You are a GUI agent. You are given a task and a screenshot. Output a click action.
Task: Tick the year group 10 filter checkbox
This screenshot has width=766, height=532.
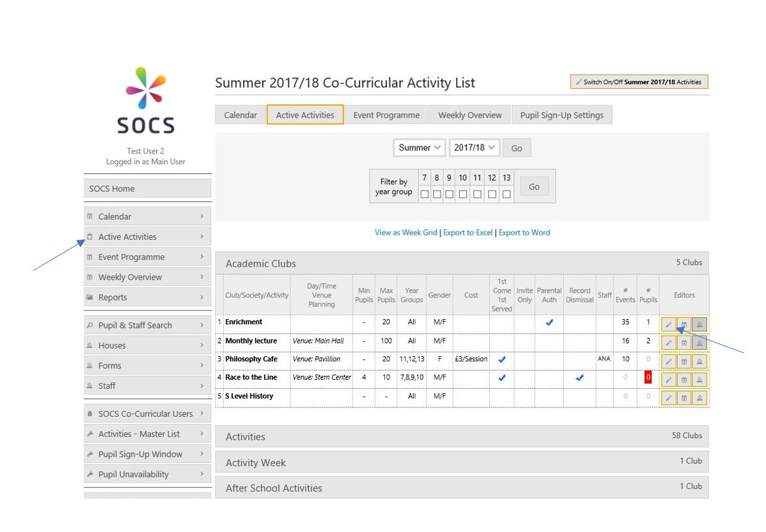[463, 194]
